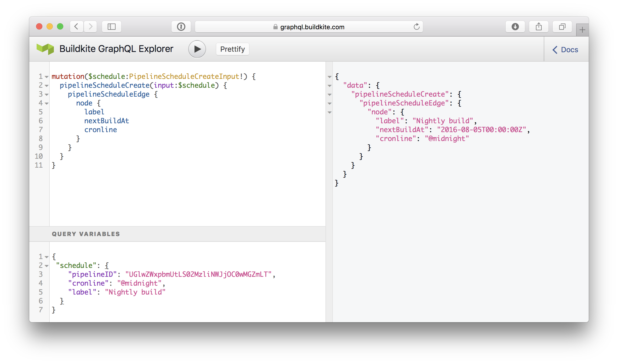Show Safari downloads
This screenshot has width=618, height=364.
(515, 27)
